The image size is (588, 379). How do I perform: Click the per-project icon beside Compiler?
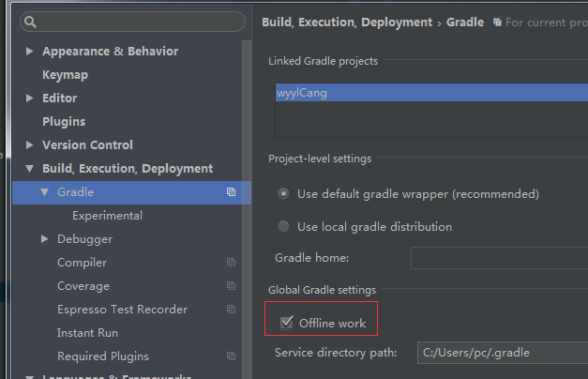231,263
